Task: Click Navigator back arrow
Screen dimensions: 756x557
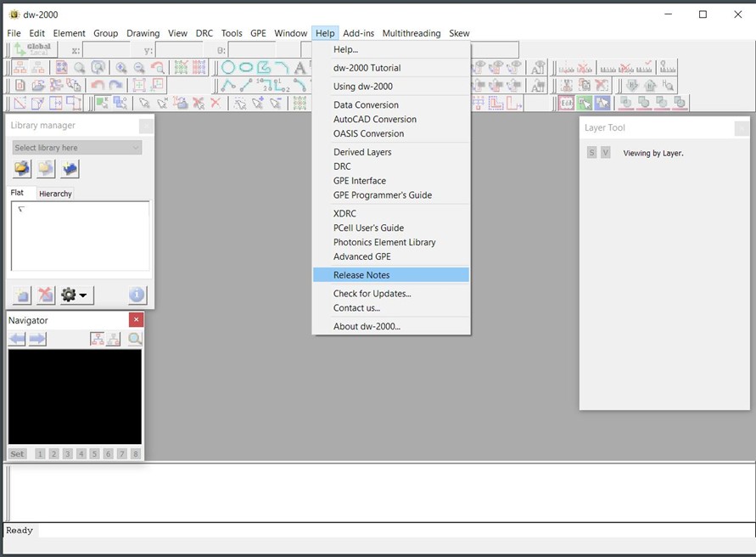Action: (17, 339)
